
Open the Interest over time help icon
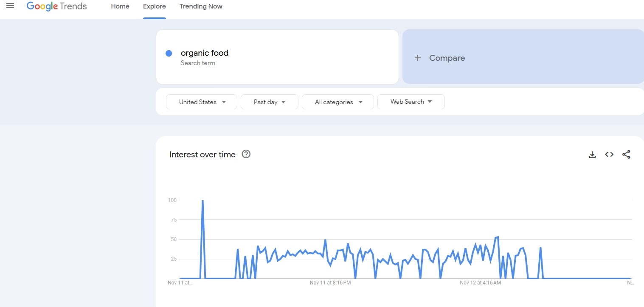246,154
